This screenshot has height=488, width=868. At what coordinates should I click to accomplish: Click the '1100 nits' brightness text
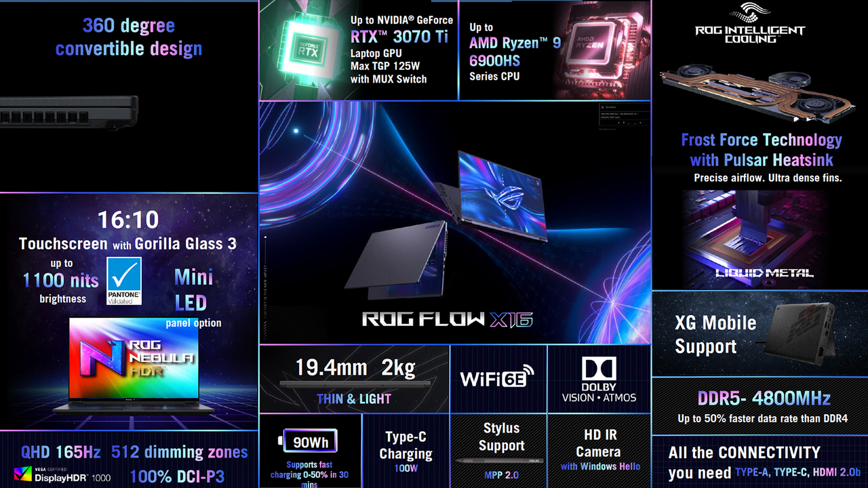60,281
